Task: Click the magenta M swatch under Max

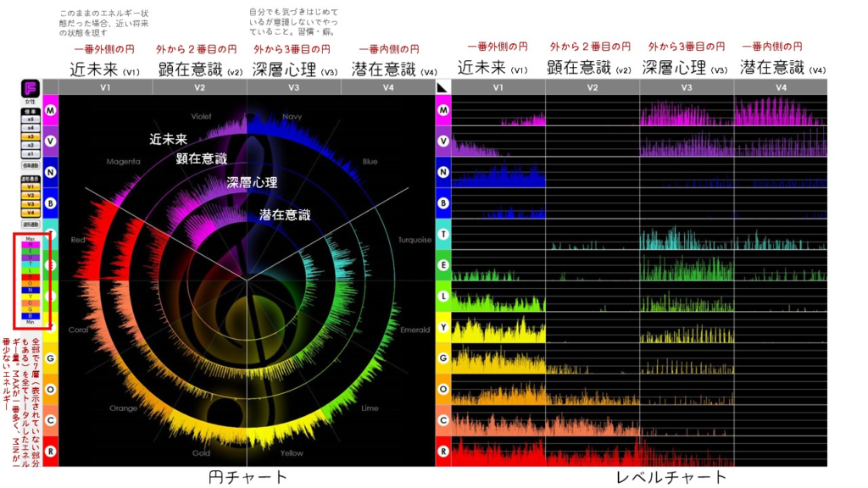Action: 31,246
